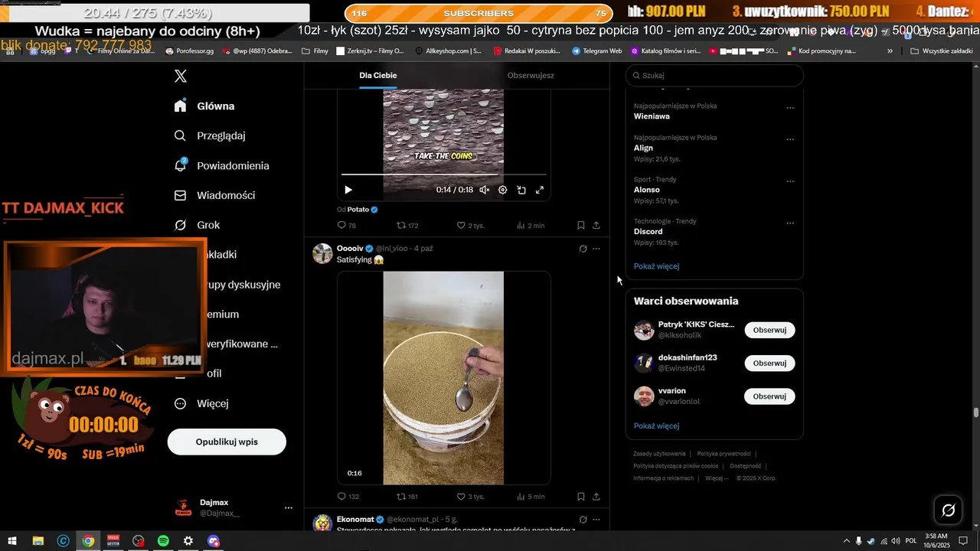
Task: Follow Patryk K1KS with Obserwuj
Action: pos(769,330)
